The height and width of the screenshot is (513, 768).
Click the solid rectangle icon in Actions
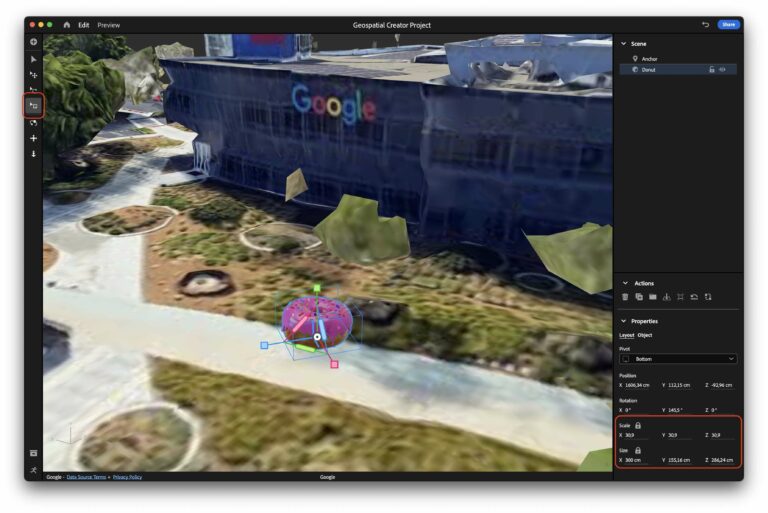[x=652, y=297]
